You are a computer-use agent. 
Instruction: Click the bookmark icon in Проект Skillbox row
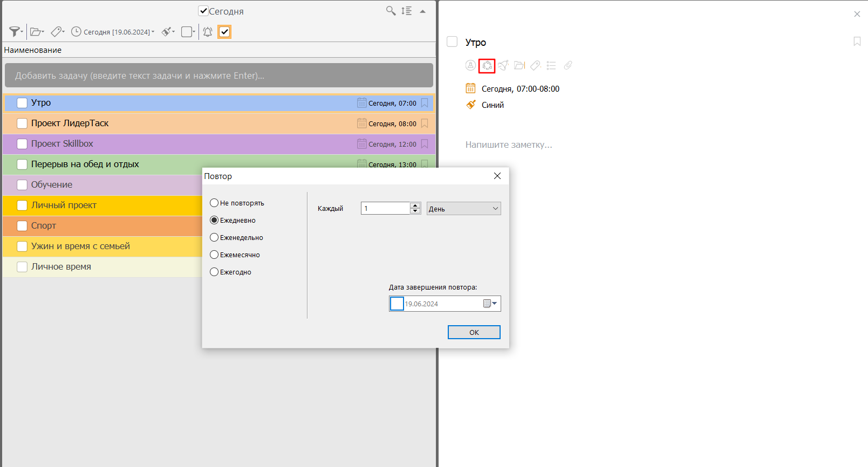point(425,144)
